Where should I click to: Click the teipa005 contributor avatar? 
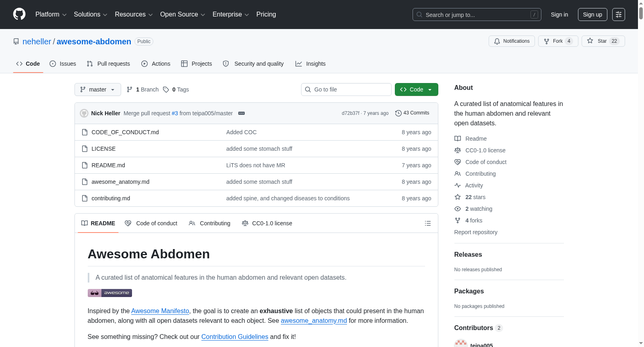pos(461,343)
